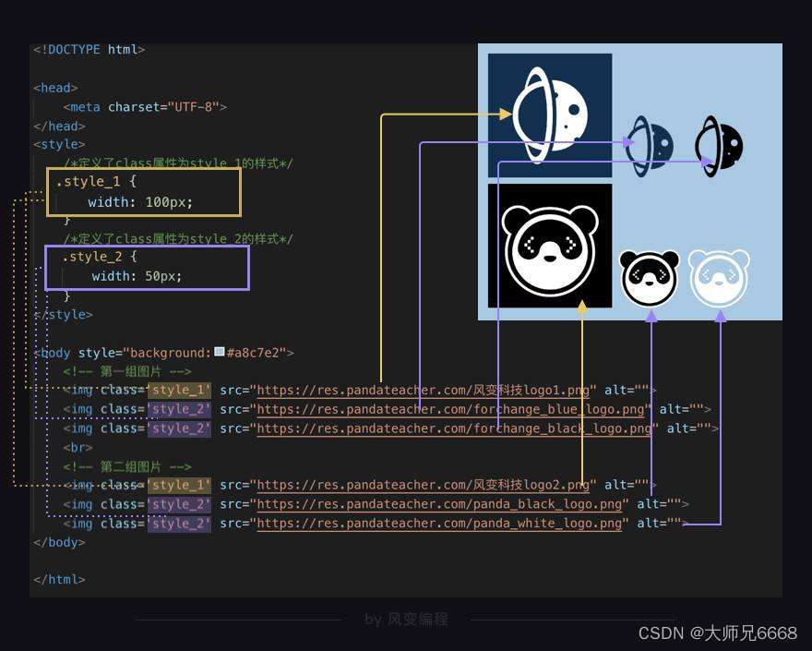Viewport: 812px width, 651px height.
Task: Click the opening <head> tag
Action: [55, 88]
